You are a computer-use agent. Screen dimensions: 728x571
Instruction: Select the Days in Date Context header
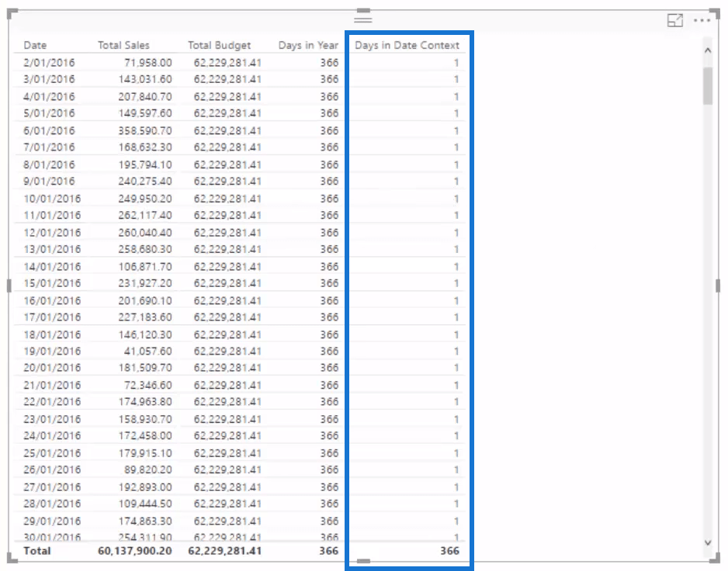407,45
